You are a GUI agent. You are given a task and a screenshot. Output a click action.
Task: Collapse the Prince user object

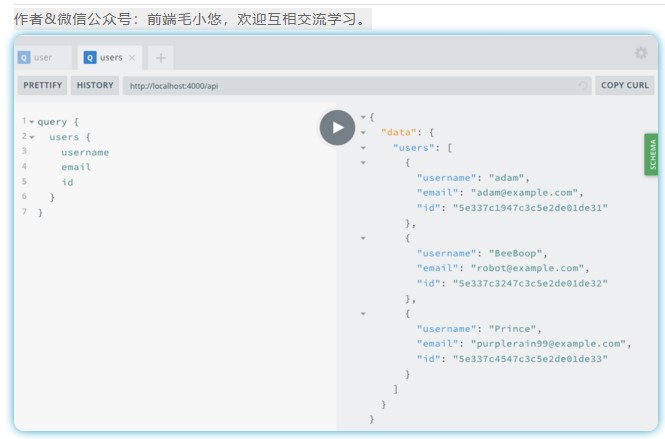[363, 314]
